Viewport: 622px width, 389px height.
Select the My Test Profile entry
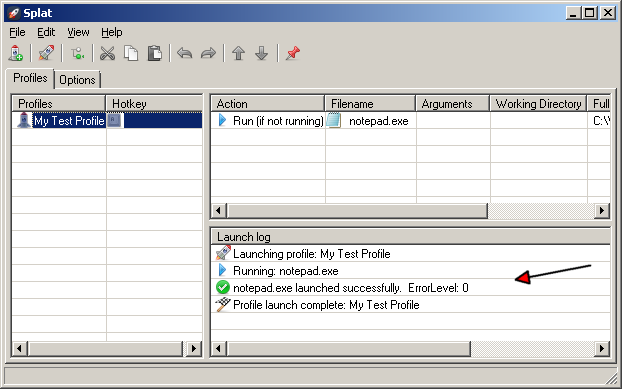coord(69,121)
